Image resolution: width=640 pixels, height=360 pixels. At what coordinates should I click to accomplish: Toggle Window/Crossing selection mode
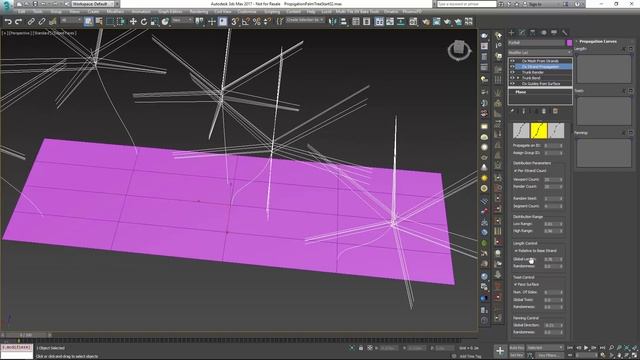pyautogui.click(x=121, y=22)
